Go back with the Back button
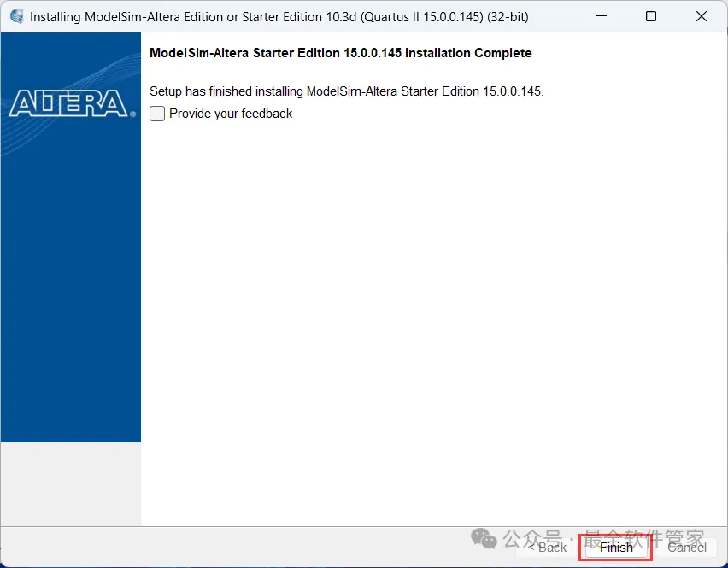The height and width of the screenshot is (568, 728). 548,548
